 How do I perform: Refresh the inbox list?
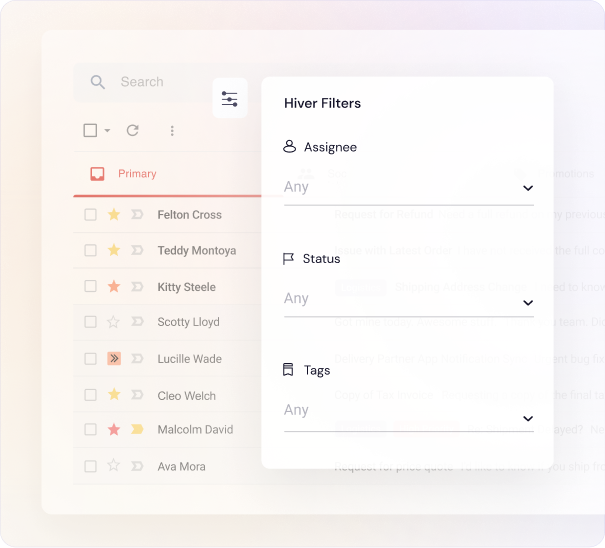click(x=133, y=130)
